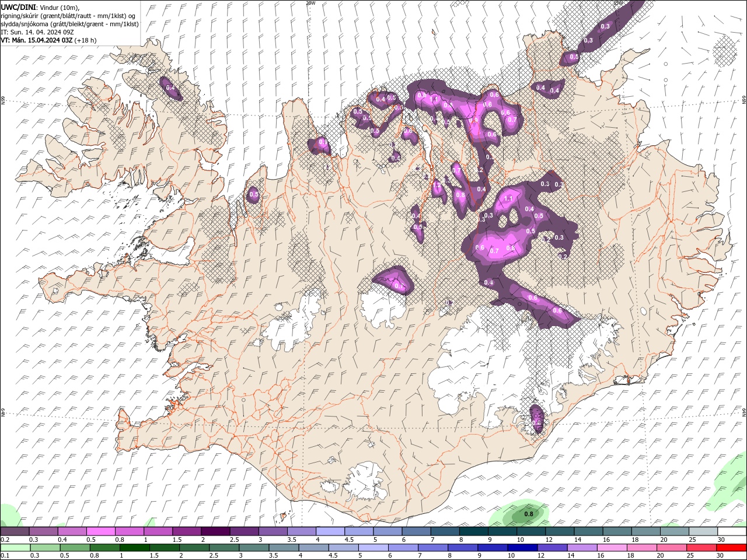
Task: Click the '25' label under the upper legend row
Action: 692,540
